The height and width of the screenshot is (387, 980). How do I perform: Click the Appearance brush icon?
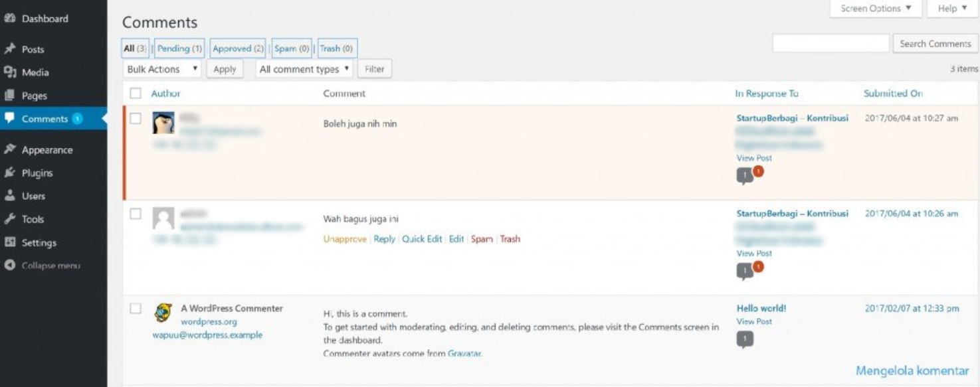(10, 149)
